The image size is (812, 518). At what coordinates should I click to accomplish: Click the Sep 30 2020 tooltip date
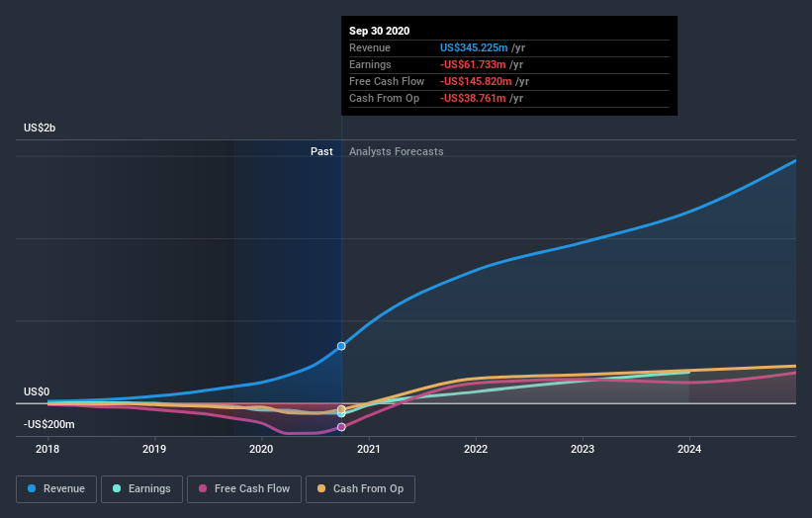(379, 31)
